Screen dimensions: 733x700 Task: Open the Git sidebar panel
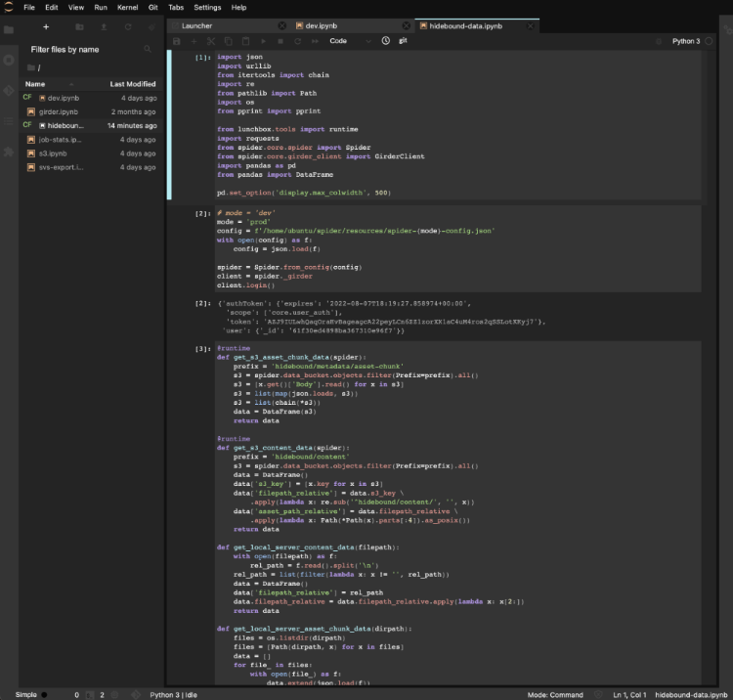[9, 91]
